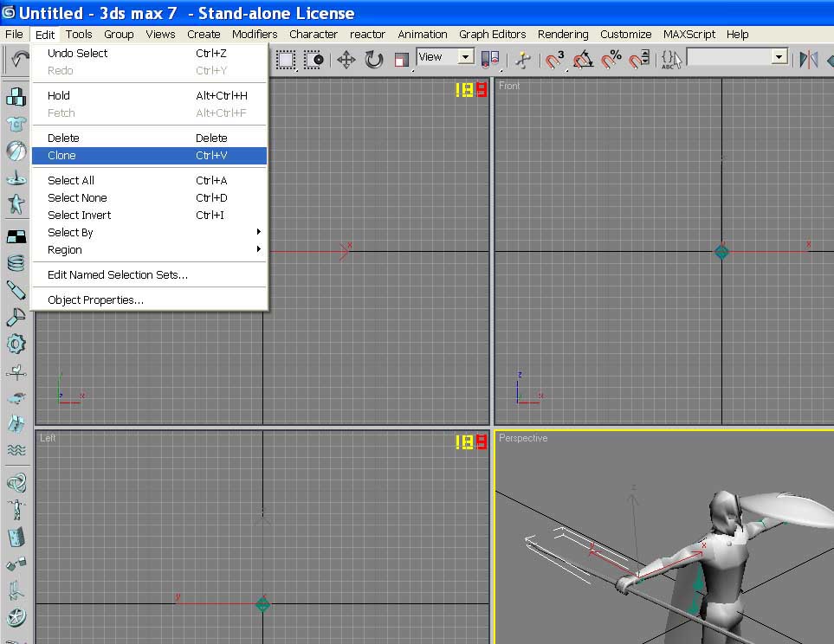Toggle the 3D Snaps magnet
834x644 pixels.
[x=555, y=60]
